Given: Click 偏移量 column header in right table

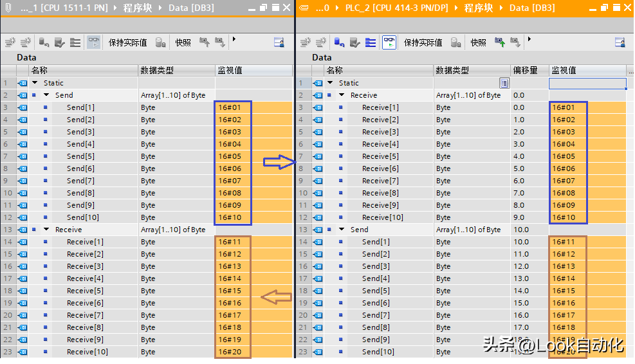Looking at the screenshot, I should [525, 70].
